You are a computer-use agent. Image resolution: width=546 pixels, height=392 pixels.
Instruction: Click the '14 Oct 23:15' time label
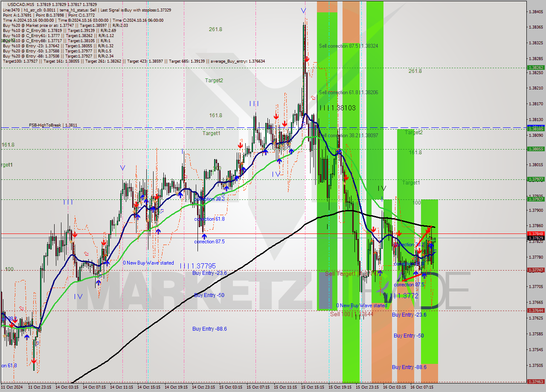(204, 387)
